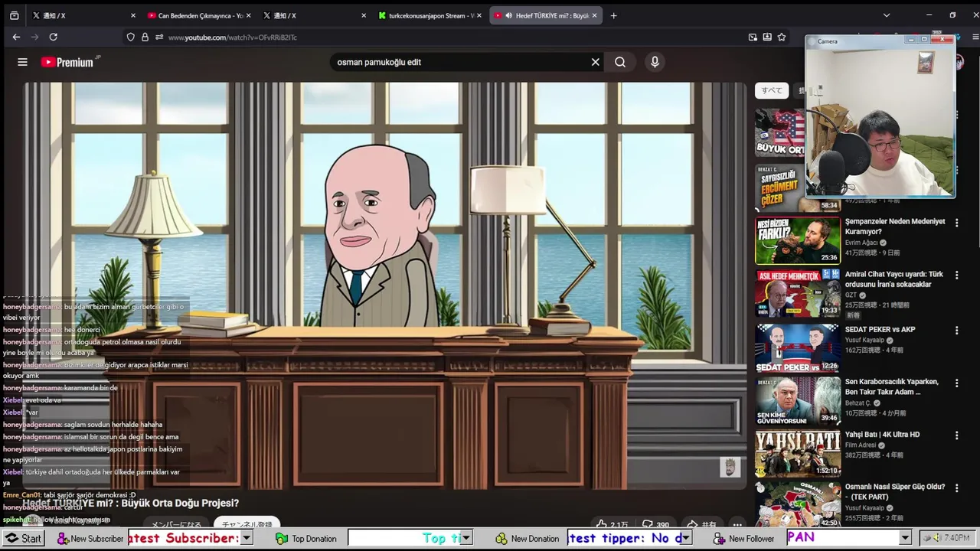Viewport: 980px width, 551px height.
Task: Click the 7:40PM system tray clock
Action: [x=957, y=538]
